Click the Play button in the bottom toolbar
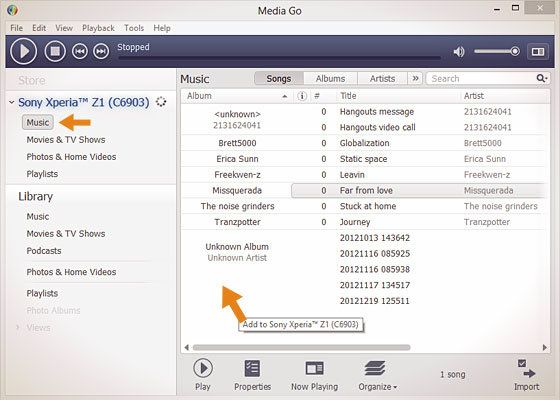 [203, 374]
